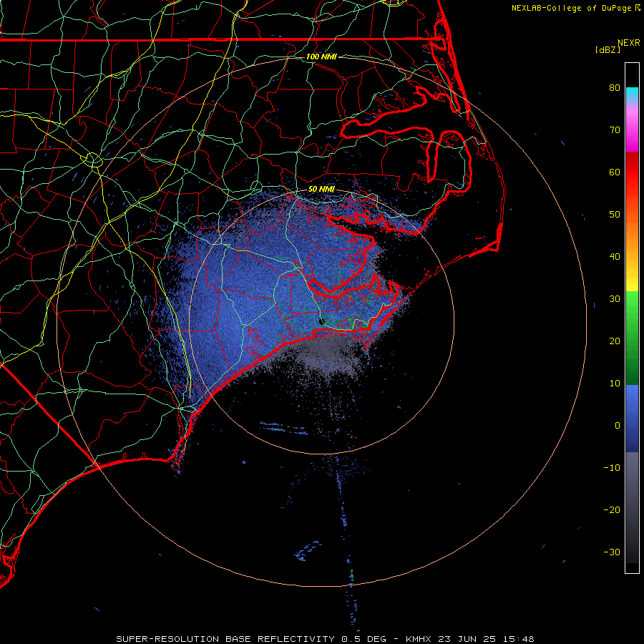Click the -20 dBZ scale value
Screen dimensions: 644x644
point(612,509)
